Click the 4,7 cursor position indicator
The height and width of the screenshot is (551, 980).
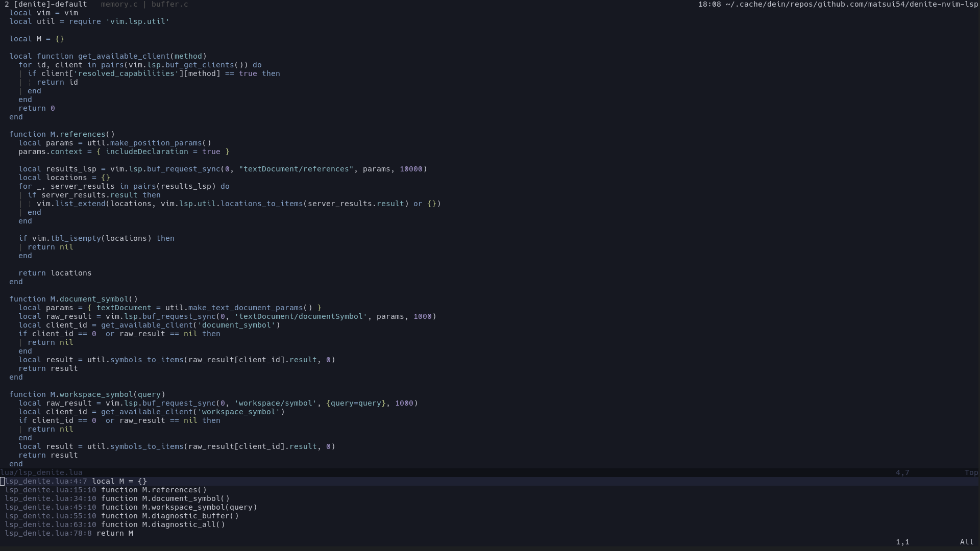click(902, 472)
